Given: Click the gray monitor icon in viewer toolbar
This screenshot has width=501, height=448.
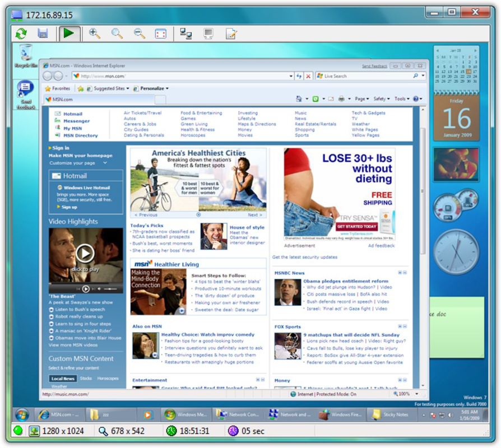Looking at the screenshot, I should pos(208,34).
